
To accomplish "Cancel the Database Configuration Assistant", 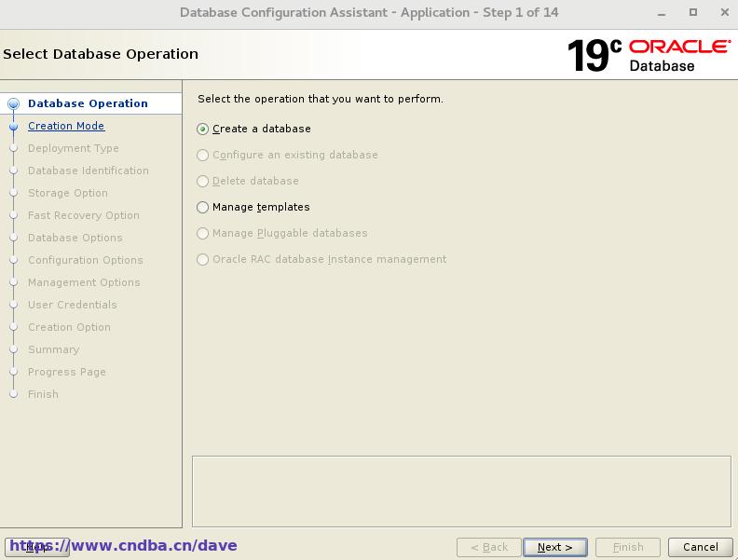I will (x=701, y=547).
